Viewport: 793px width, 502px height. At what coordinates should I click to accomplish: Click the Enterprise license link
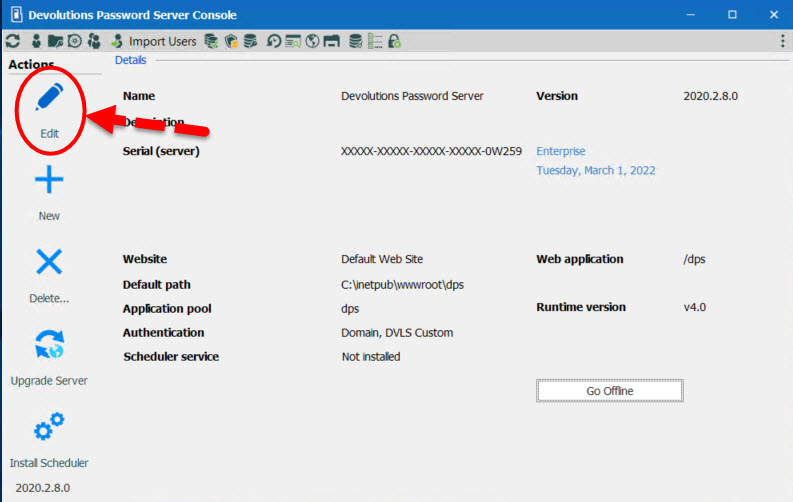561,151
